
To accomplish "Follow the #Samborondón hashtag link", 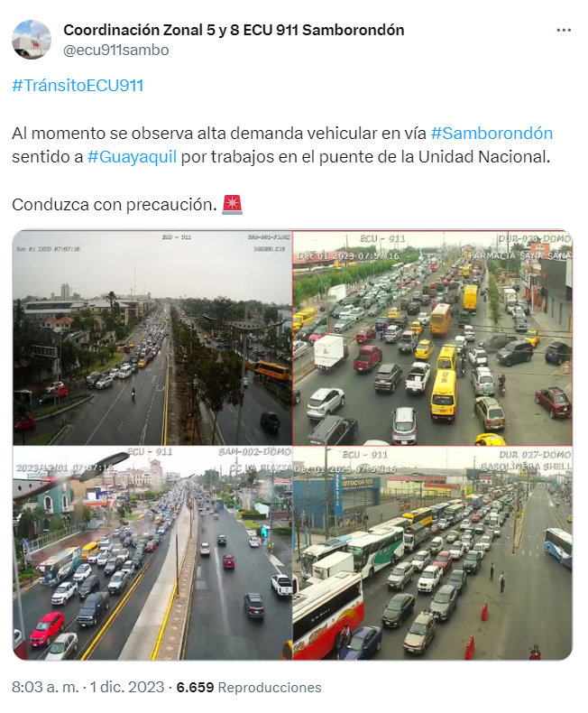I will [x=492, y=134].
